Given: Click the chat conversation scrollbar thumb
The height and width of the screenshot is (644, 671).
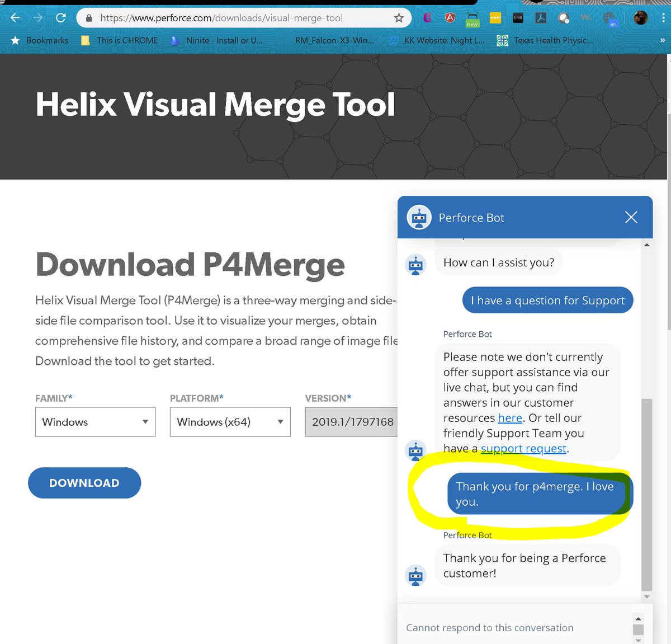Looking at the screenshot, I should click(x=647, y=495).
